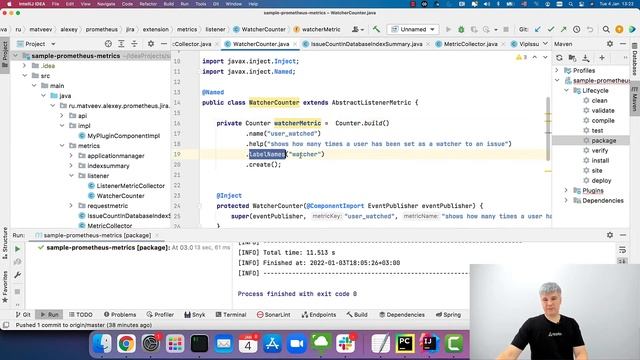Expand the Maven Dependencies node
This screenshot has height=360, width=640.
point(566,200)
